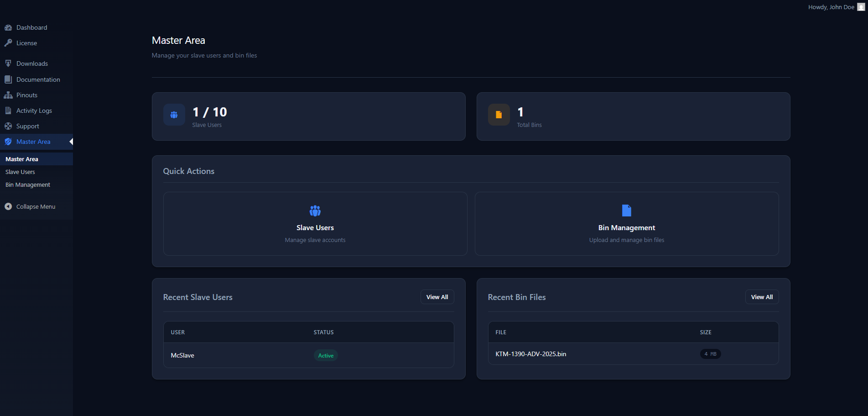The height and width of the screenshot is (416, 868).
Task: Click the Master Area shield icon
Action: click(8, 142)
